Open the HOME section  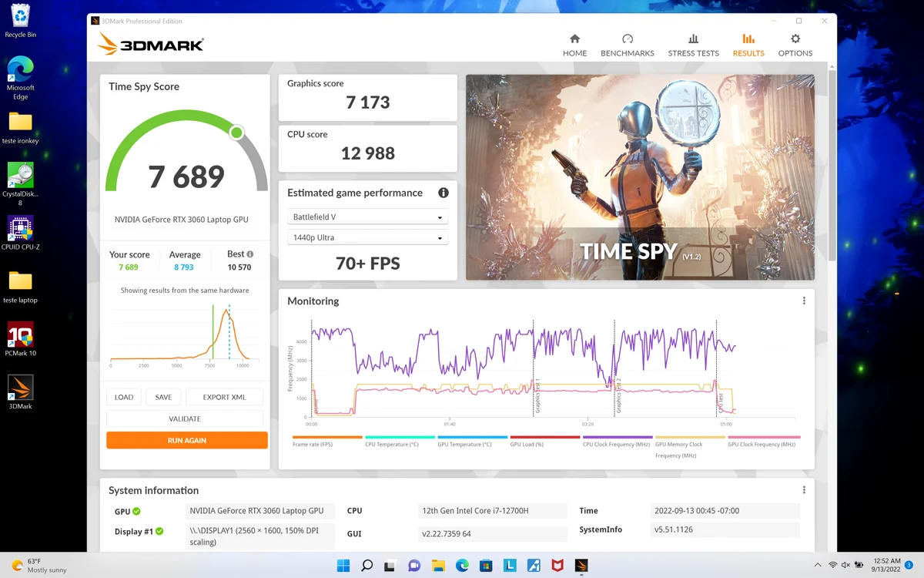574,45
